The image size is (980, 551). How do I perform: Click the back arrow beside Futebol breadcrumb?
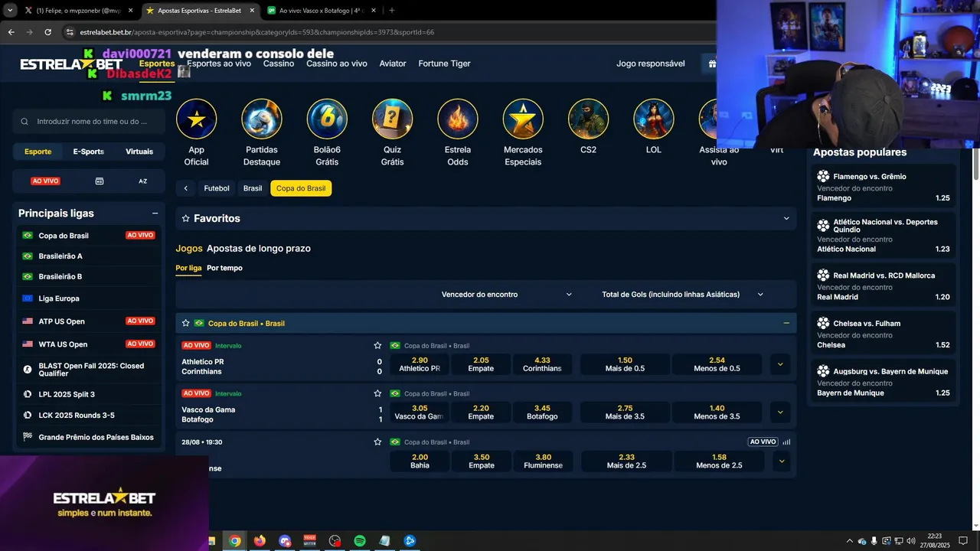click(x=185, y=188)
